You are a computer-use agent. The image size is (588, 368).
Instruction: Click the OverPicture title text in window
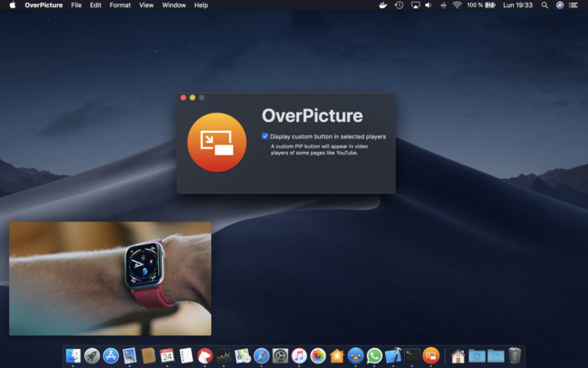click(x=313, y=115)
